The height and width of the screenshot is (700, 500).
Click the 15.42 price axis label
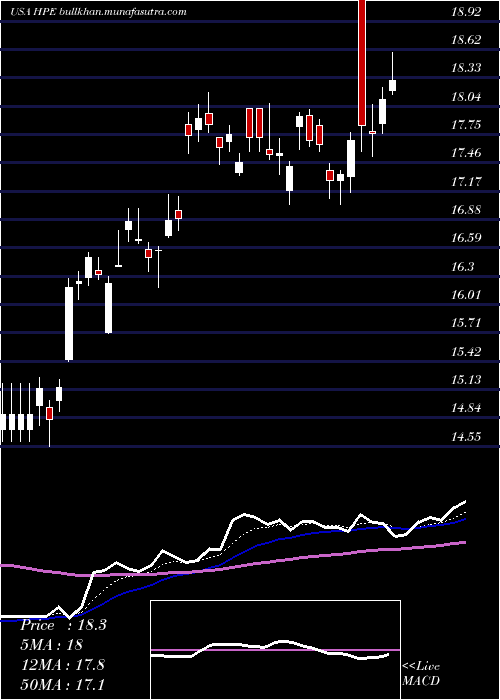coord(466,351)
